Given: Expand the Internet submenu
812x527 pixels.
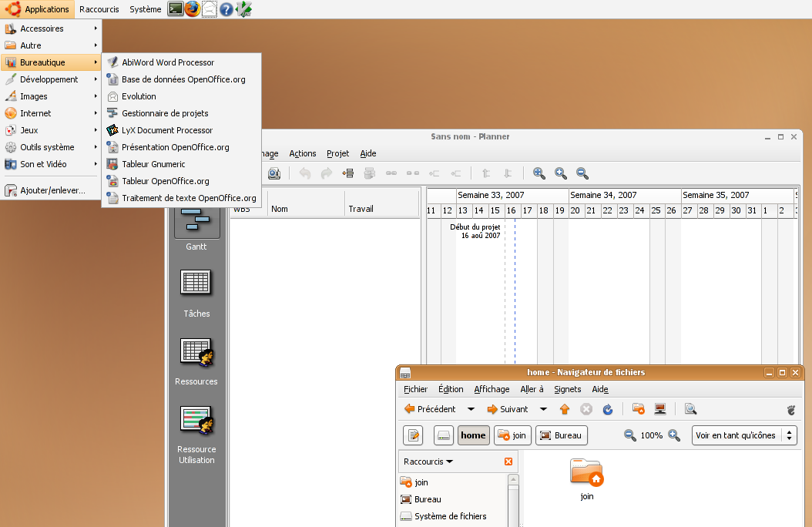Looking at the screenshot, I should point(52,113).
